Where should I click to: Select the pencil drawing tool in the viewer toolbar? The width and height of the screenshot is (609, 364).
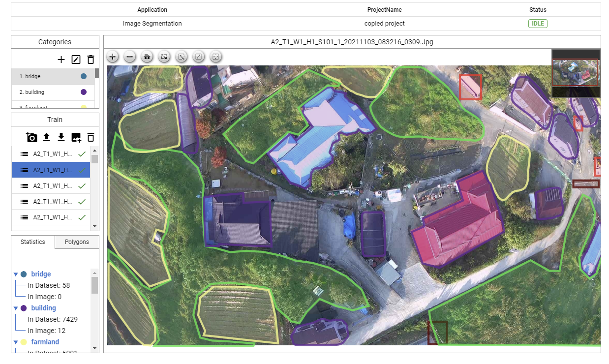182,57
